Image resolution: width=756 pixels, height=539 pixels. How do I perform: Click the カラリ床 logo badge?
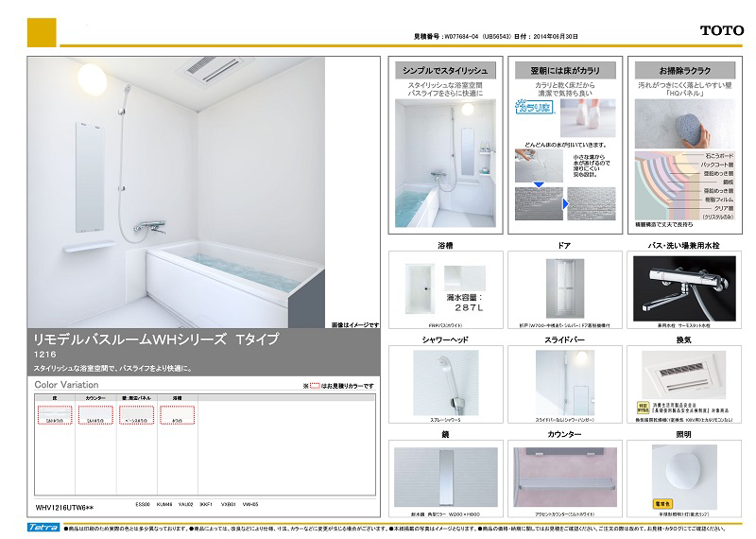[534, 107]
